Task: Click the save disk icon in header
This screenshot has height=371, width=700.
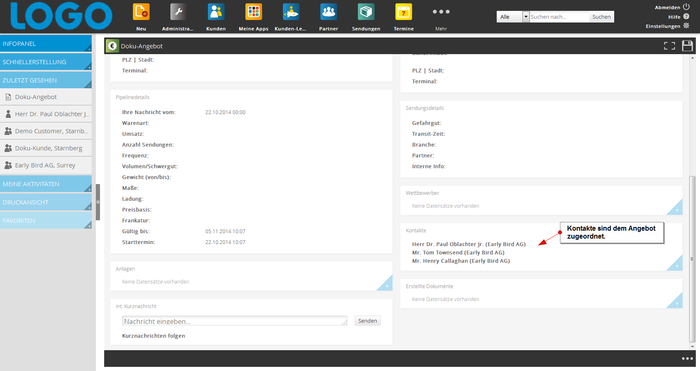Action: pyautogui.click(x=688, y=46)
